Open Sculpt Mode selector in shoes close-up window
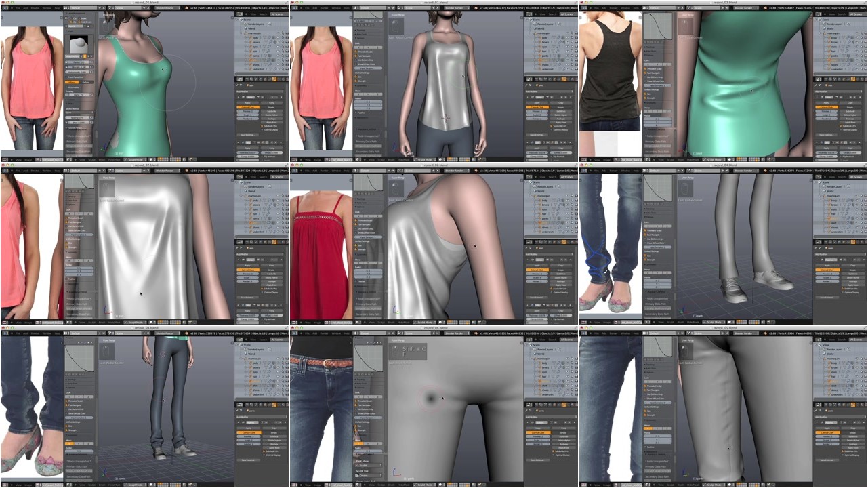 pos(714,322)
